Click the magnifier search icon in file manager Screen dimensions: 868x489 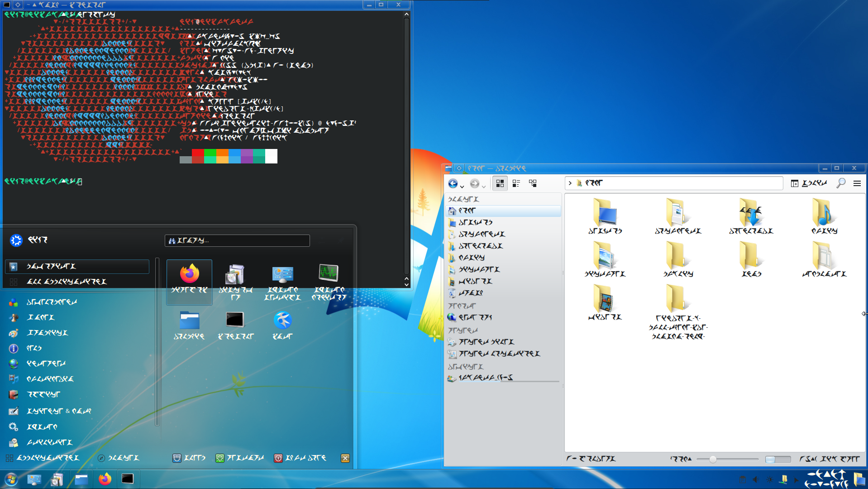click(841, 183)
